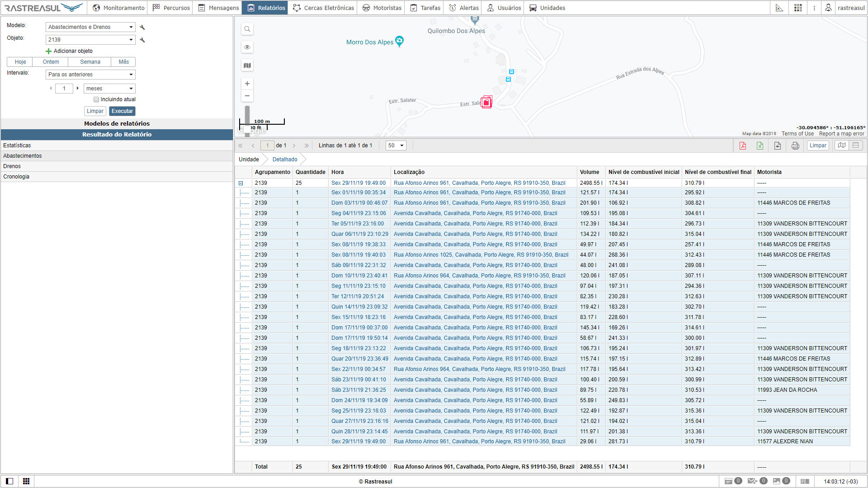Toggle map visibility eye button

tap(247, 47)
